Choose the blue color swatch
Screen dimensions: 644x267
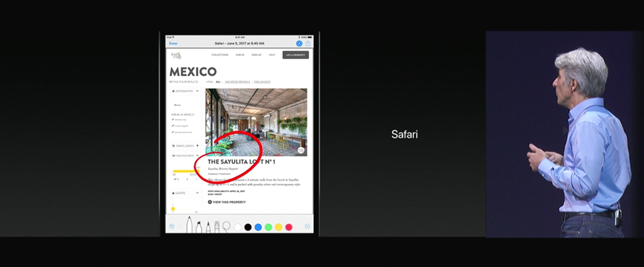click(258, 227)
